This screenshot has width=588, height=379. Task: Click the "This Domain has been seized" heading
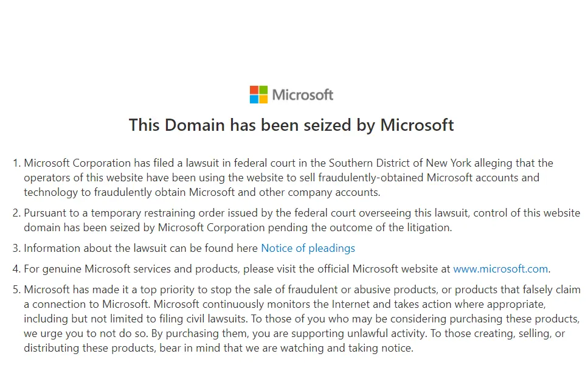tap(291, 125)
